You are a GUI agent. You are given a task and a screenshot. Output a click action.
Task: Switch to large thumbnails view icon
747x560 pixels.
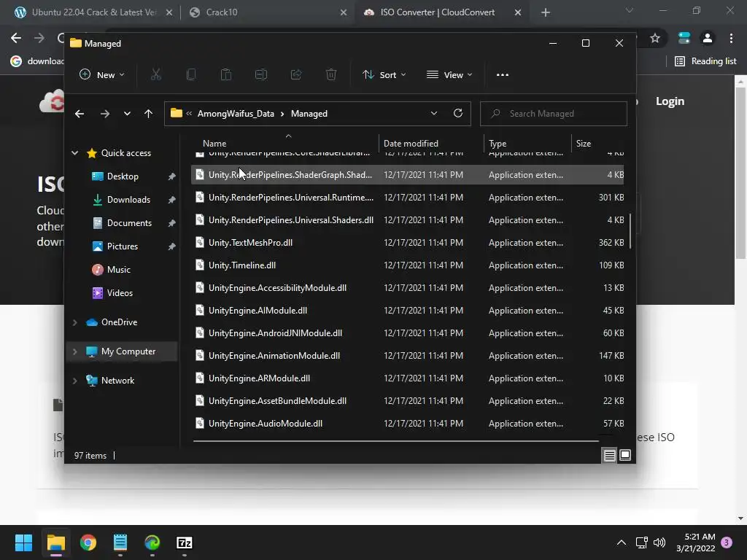pyautogui.click(x=625, y=455)
